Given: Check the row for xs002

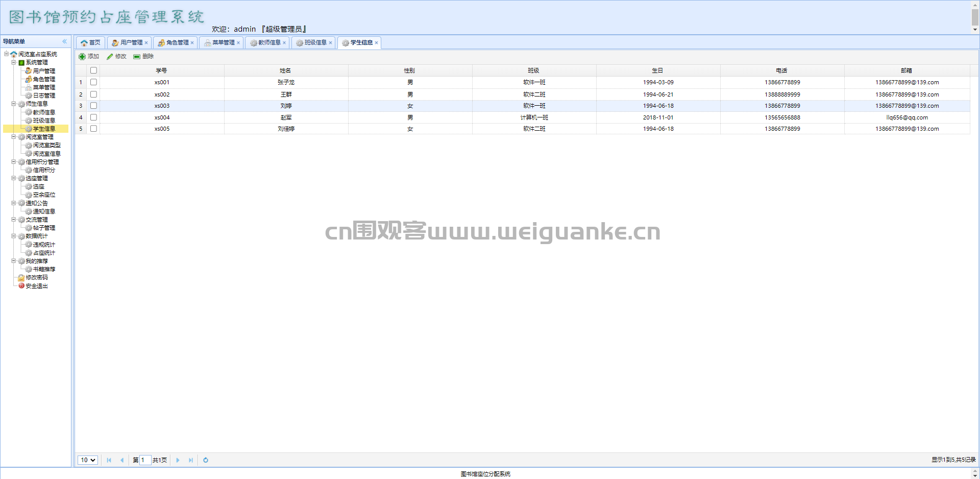Looking at the screenshot, I should click(x=93, y=94).
